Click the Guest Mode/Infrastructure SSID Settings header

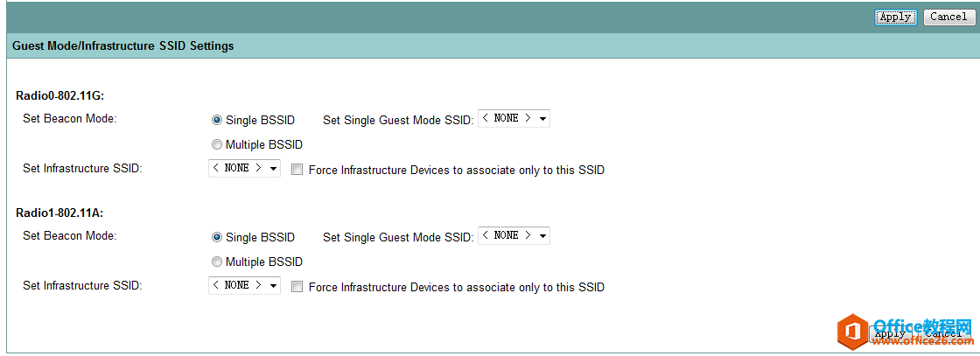pos(122,45)
